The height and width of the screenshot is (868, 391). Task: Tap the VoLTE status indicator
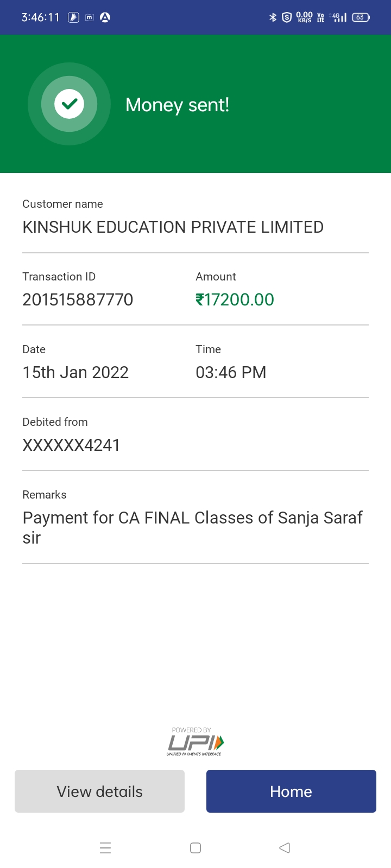click(320, 17)
